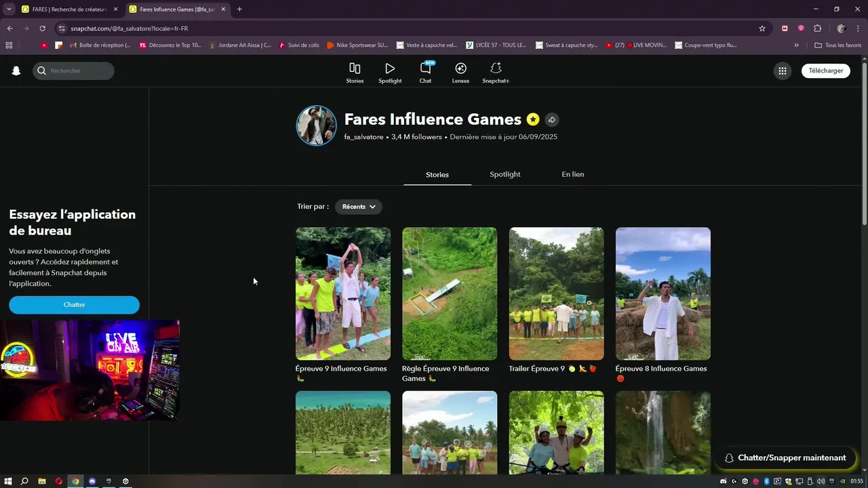Select the Fares Influence Games browser tab
The image size is (868, 488).
tap(176, 9)
